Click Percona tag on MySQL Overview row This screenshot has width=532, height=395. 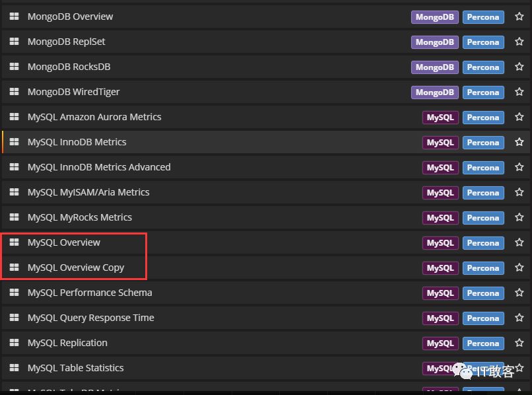pos(483,243)
